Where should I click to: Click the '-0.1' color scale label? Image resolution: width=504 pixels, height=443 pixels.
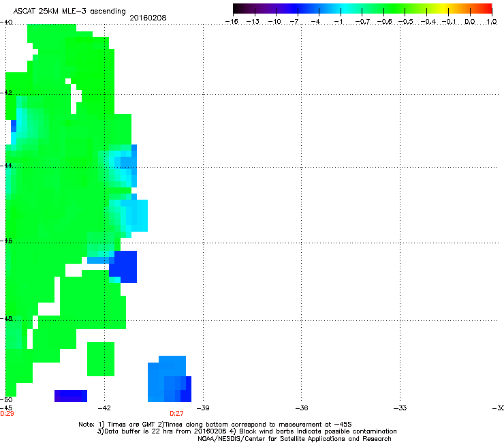[450, 22]
